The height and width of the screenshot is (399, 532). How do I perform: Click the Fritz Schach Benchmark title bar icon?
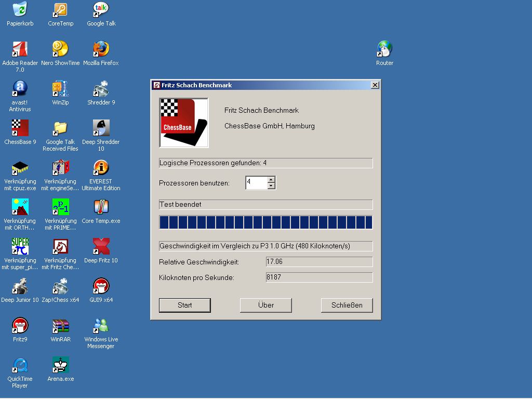click(157, 85)
